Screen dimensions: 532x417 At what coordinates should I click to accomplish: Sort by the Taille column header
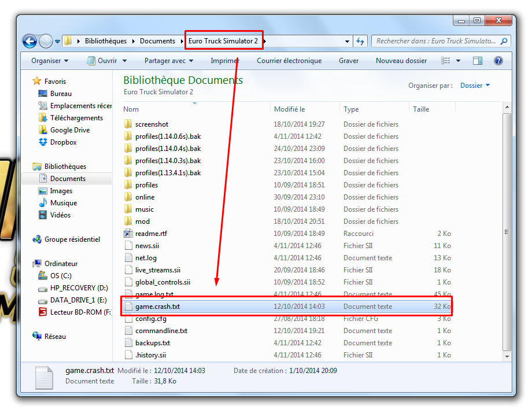(x=421, y=109)
